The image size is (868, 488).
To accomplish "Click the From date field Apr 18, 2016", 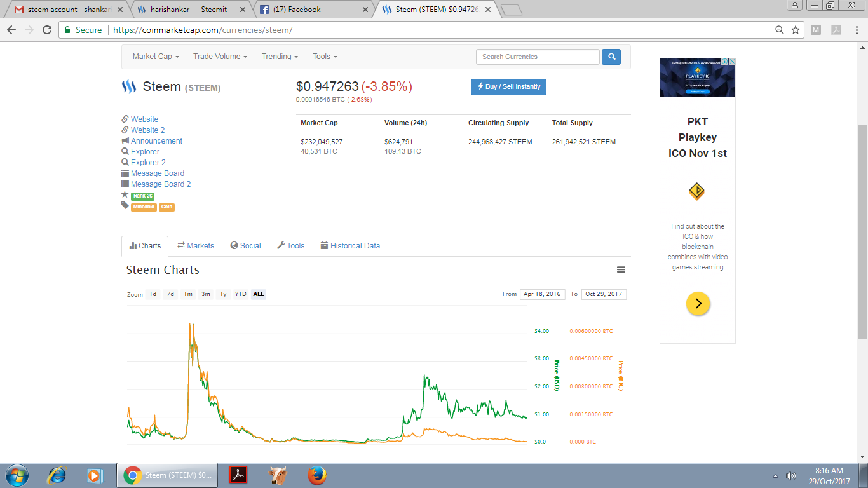I will click(542, 294).
